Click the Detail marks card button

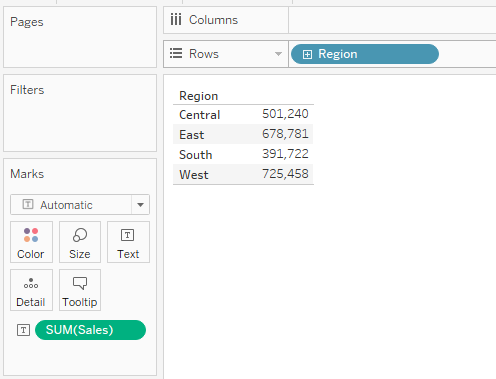(31, 290)
